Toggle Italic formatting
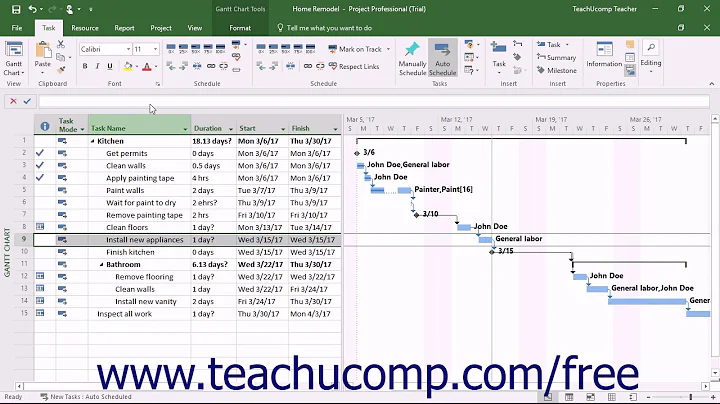720x404 pixels. pos(97,67)
